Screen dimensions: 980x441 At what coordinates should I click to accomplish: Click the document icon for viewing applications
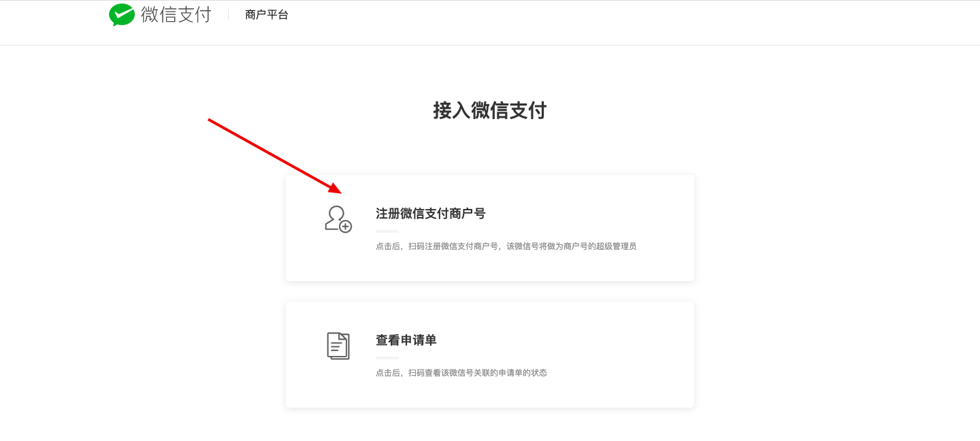338,346
